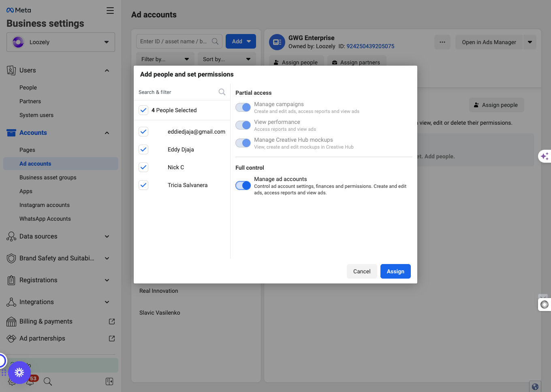Click the purple sparkle assistant icon

point(545,156)
